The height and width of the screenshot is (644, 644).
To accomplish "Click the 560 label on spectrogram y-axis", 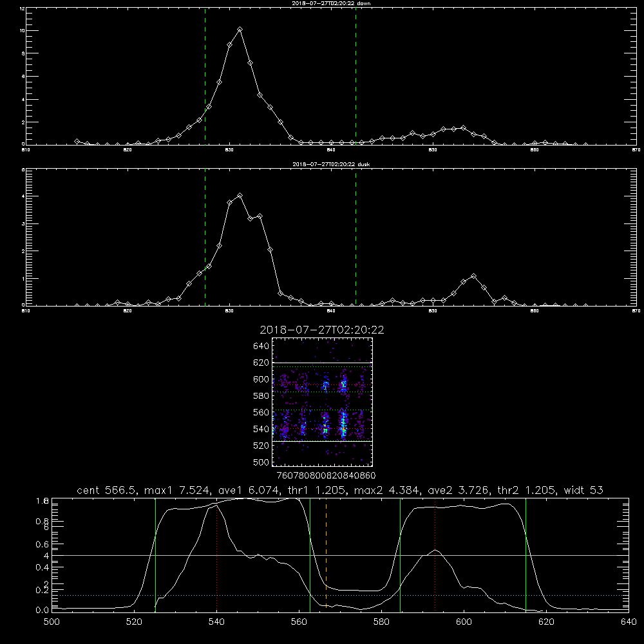I will (x=261, y=412).
